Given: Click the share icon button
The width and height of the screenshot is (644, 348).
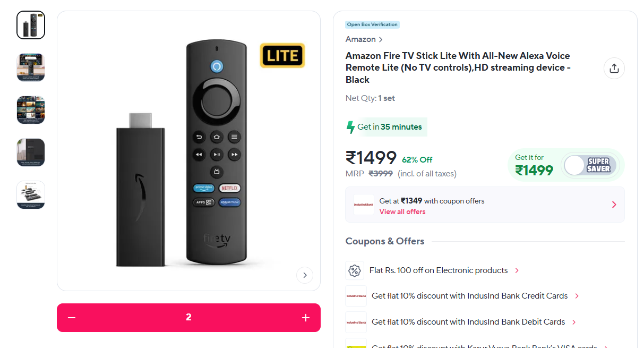Looking at the screenshot, I should 614,69.
